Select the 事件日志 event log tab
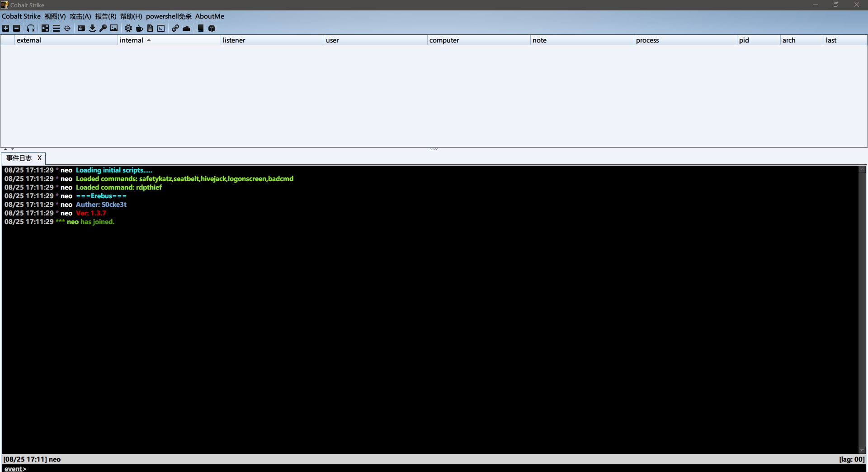Viewport: 868px width, 472px height. point(19,158)
